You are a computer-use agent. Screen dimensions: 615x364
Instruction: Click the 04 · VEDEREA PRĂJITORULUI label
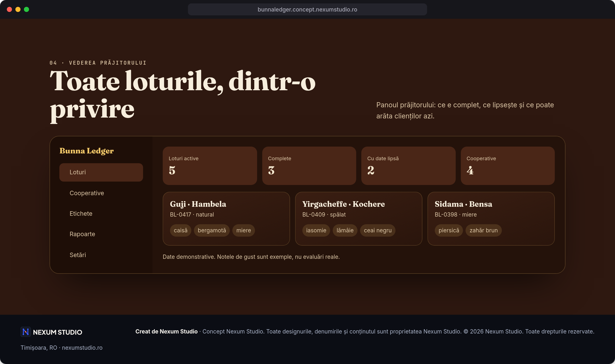(x=98, y=63)
